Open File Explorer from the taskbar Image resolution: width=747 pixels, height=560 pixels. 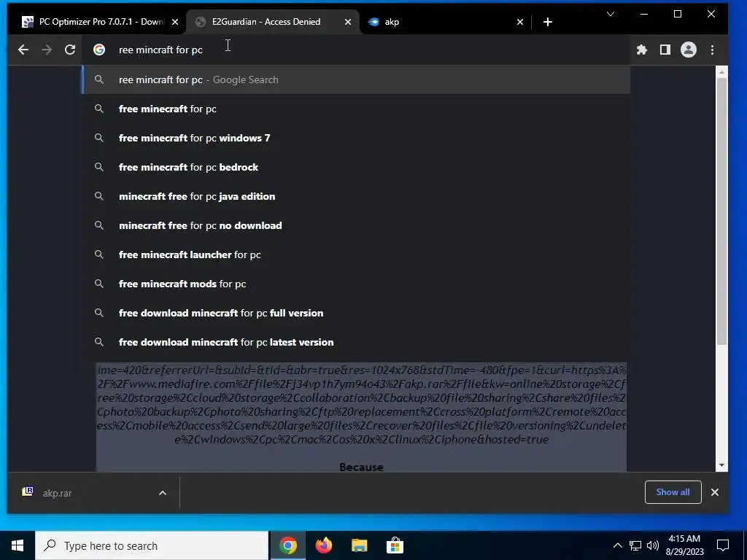pyautogui.click(x=359, y=545)
